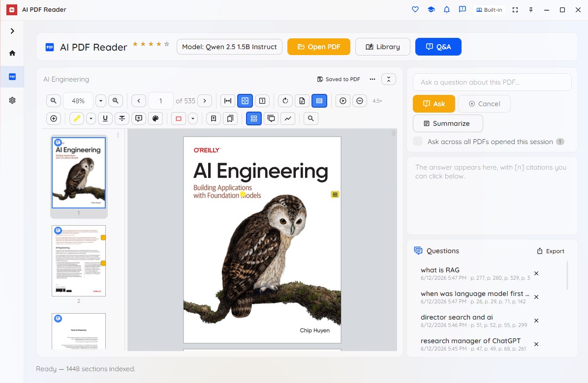This screenshot has height=383, width=588.
Task: Zoom in on the PDF page
Action: [x=116, y=101]
